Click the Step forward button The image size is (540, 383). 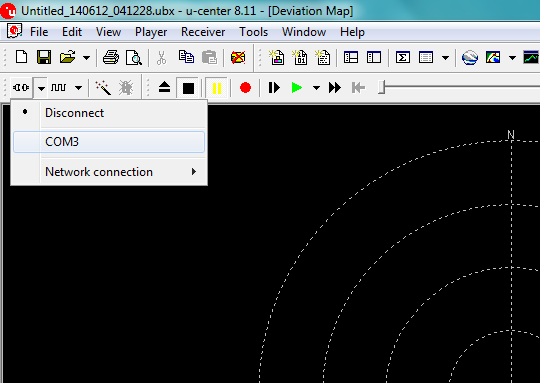274,87
